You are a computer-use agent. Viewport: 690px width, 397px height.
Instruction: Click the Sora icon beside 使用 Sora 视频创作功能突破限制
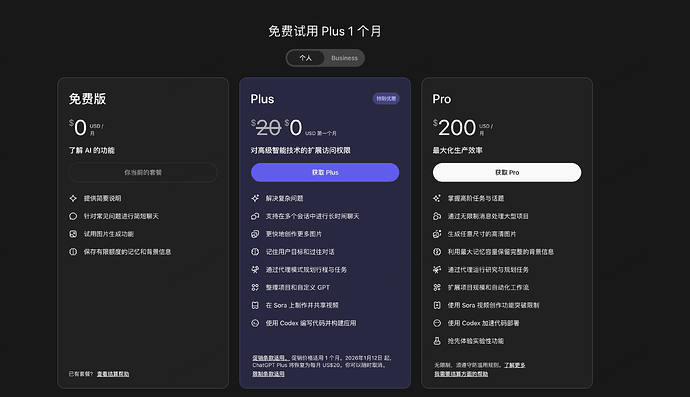437,305
